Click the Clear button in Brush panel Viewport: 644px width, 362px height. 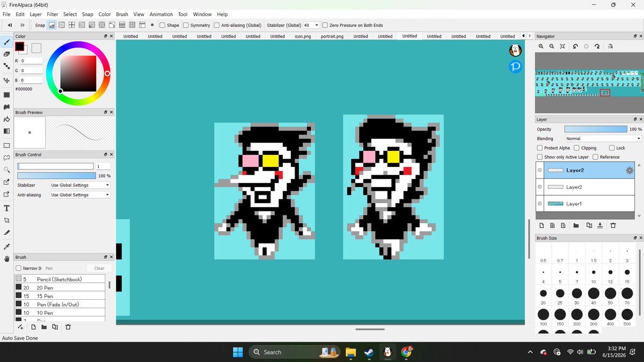point(99,268)
